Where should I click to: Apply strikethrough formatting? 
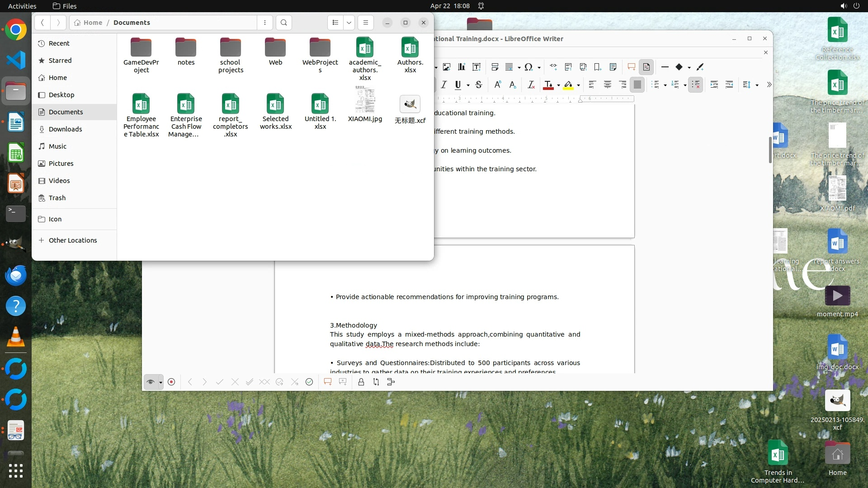click(x=479, y=84)
